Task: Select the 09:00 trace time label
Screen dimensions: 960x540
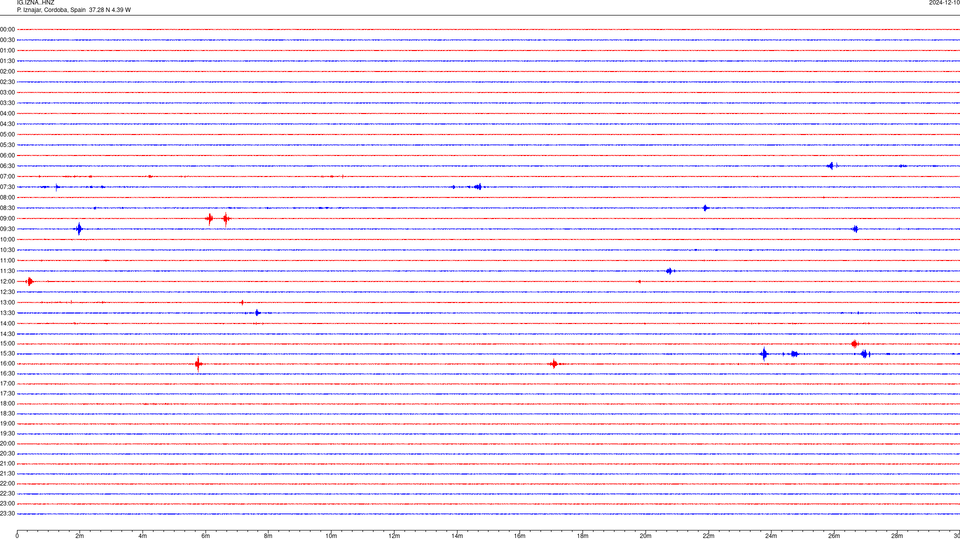Action: click(7, 219)
